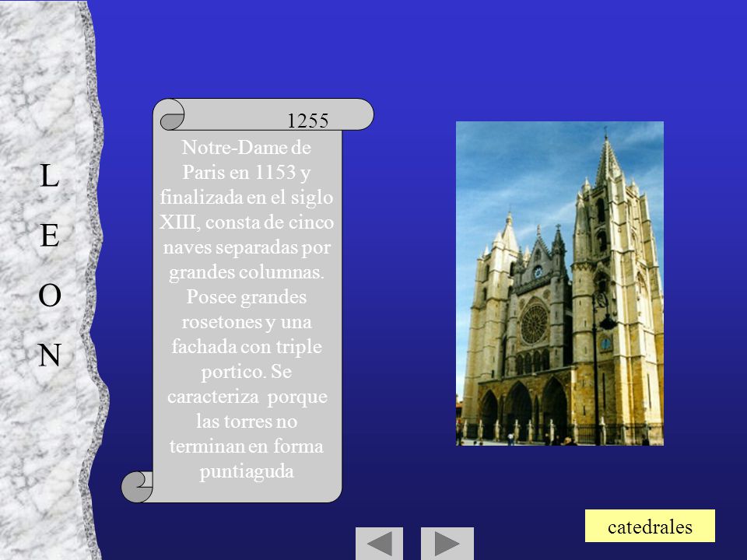Image resolution: width=747 pixels, height=560 pixels.
Task: Go to the previous slide arrow button
Action: click(379, 544)
